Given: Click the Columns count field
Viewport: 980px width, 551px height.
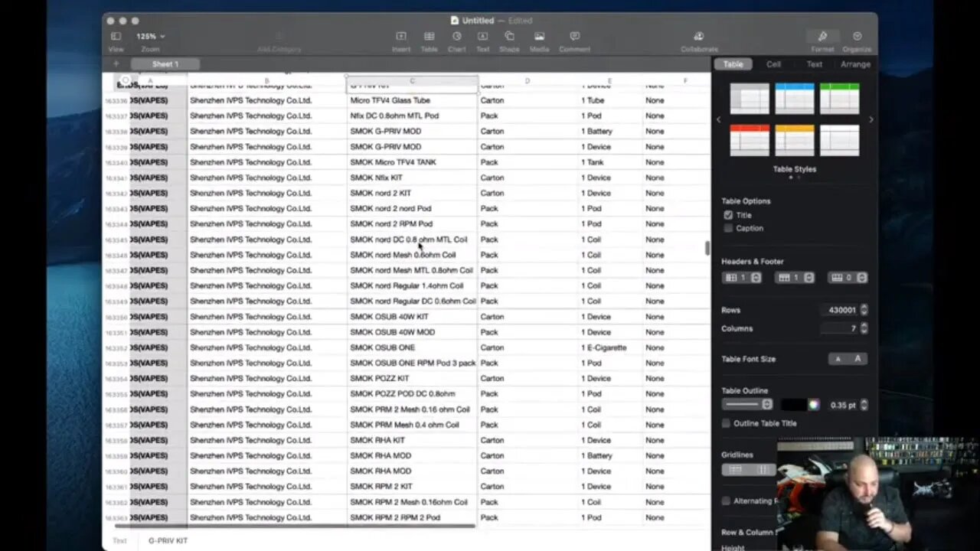Looking at the screenshot, I should click(x=840, y=328).
